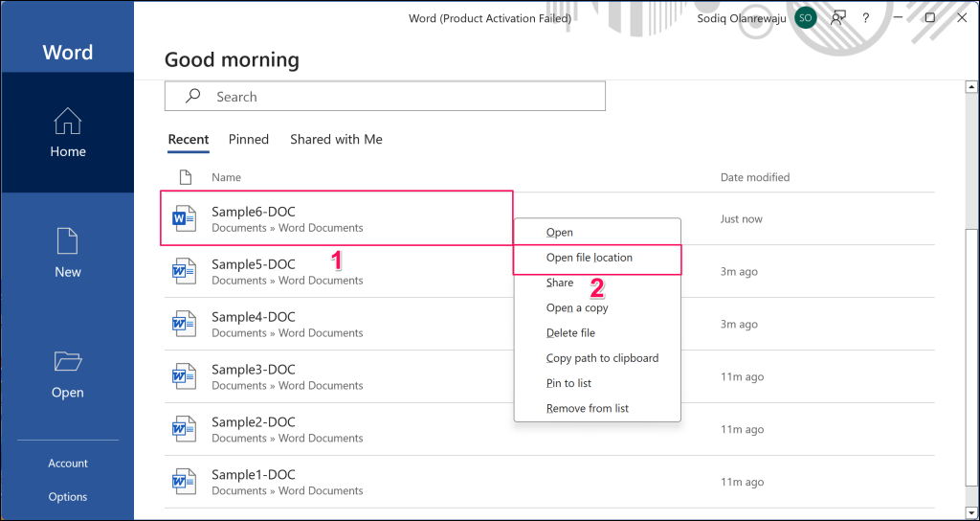Choose Delete file from context menu
This screenshot has width=980, height=521.
[x=570, y=333]
